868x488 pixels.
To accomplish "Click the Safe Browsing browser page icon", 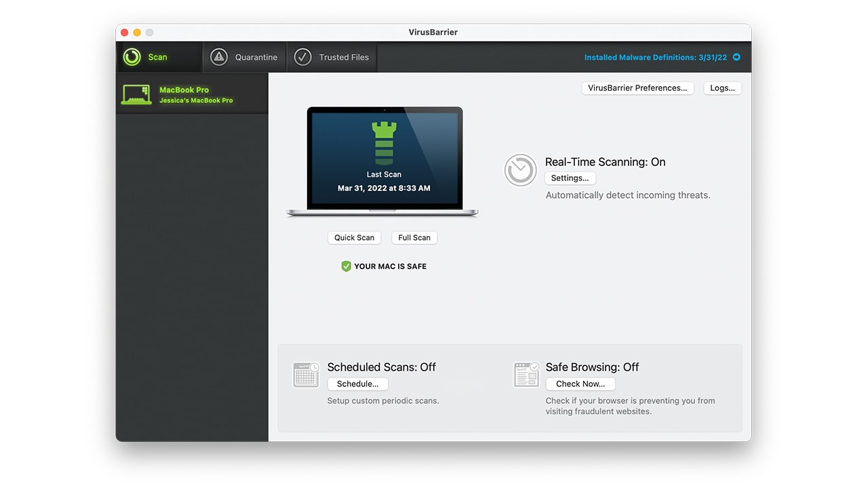I will click(x=526, y=374).
